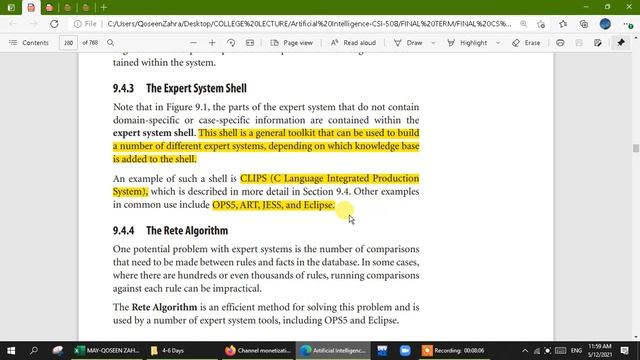Image resolution: width=640 pixels, height=360 pixels.
Task: Click the Save icon in PDF toolbar
Action: coord(579,43)
